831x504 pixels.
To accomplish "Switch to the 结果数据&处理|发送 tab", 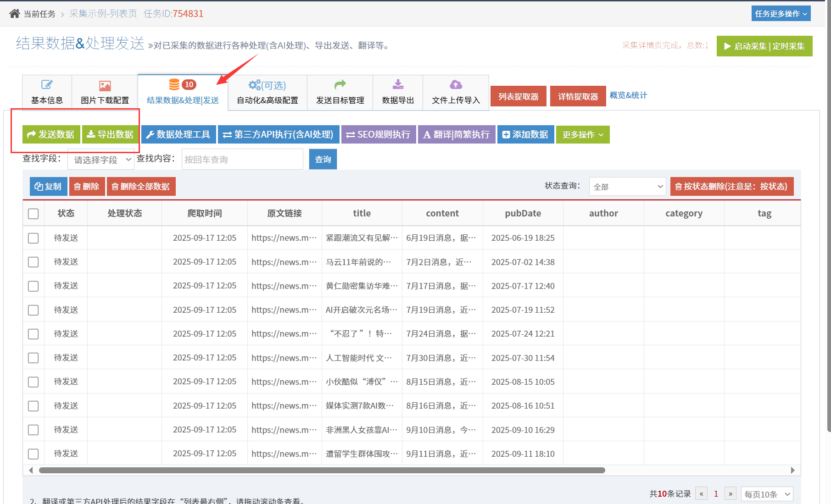I will [x=182, y=92].
